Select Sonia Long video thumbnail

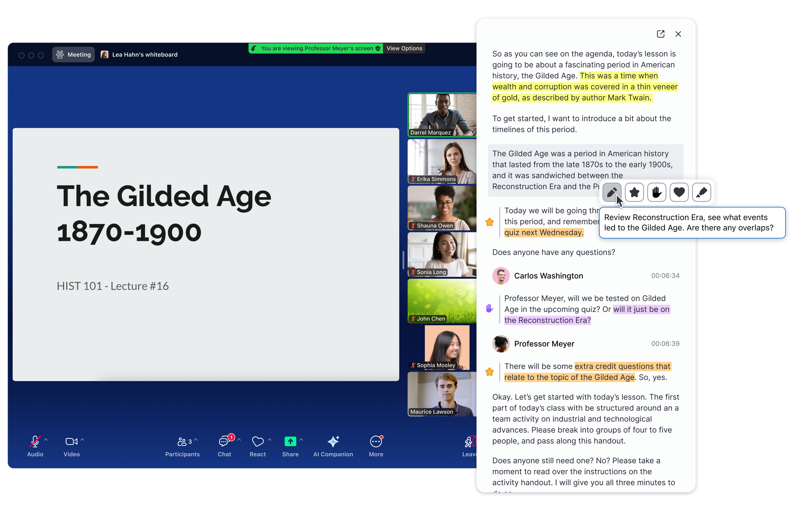point(442,255)
